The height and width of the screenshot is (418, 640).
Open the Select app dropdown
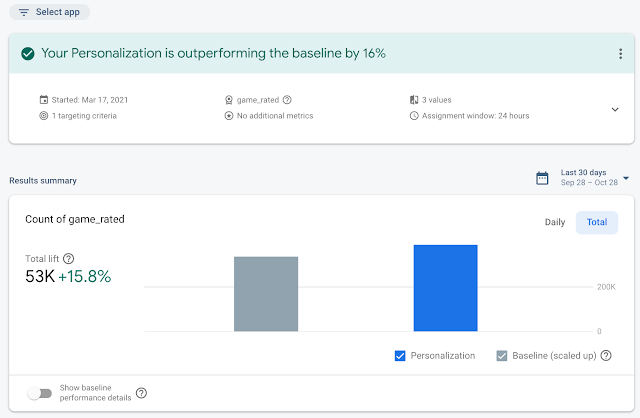52,12
